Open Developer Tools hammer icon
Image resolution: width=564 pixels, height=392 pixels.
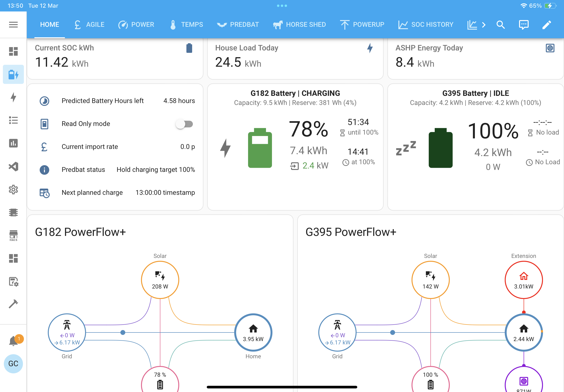click(x=13, y=304)
